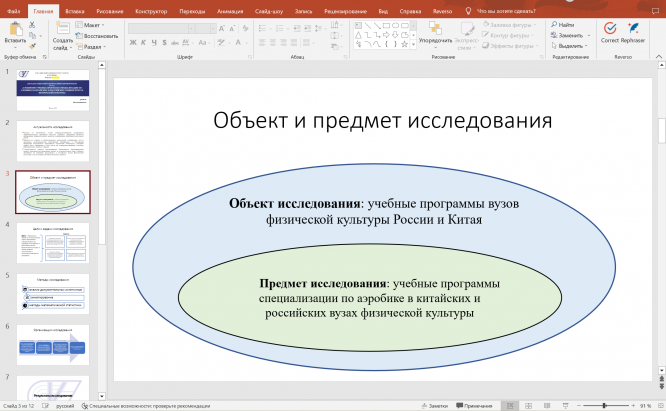Click the Format Painter brush icon

(x=33, y=45)
